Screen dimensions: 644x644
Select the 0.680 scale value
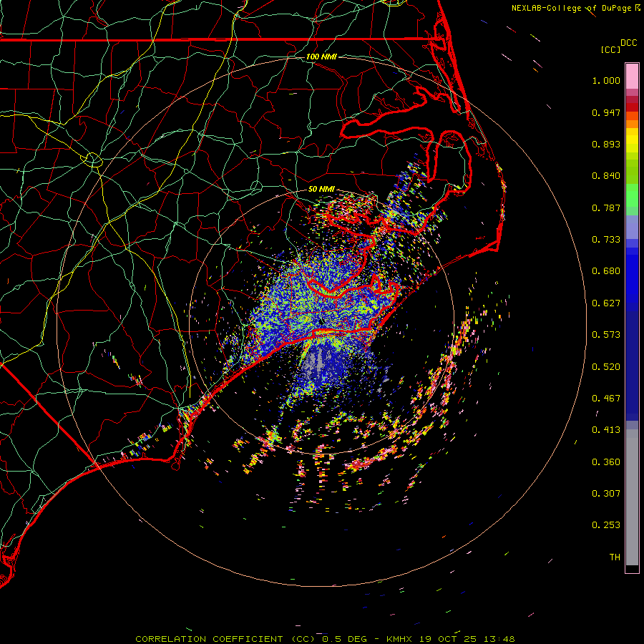pyautogui.click(x=606, y=271)
